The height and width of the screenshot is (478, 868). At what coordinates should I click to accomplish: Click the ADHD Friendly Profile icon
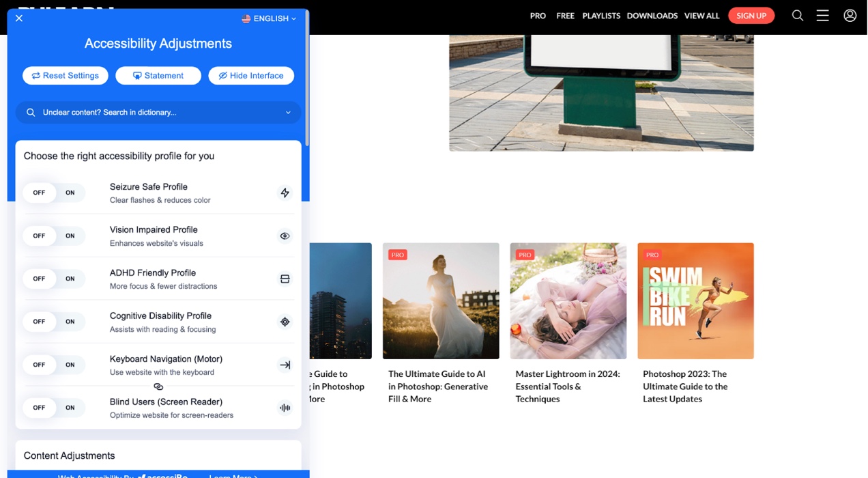point(285,279)
